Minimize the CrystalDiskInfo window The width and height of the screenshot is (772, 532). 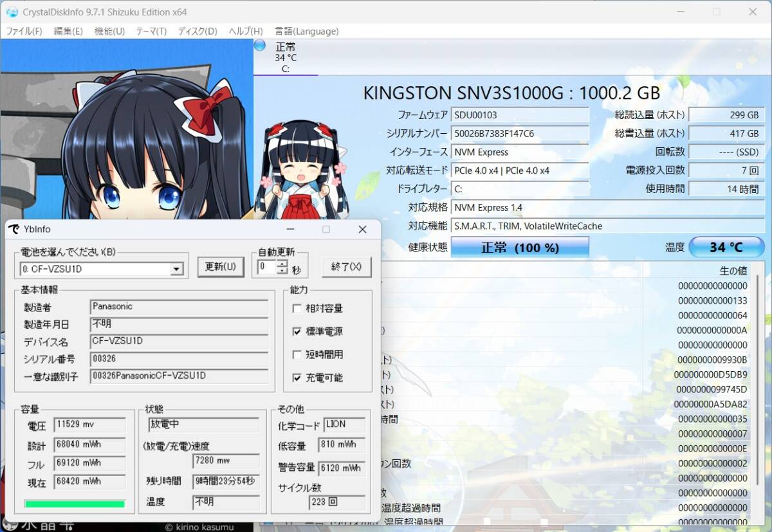pos(681,12)
